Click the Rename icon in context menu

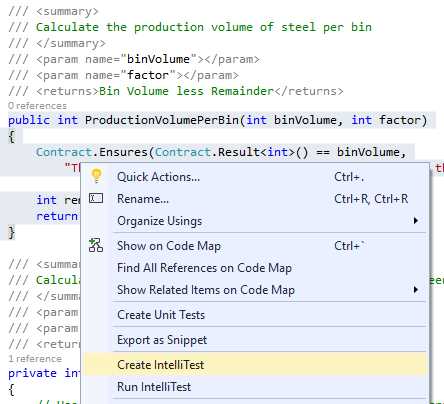96,199
